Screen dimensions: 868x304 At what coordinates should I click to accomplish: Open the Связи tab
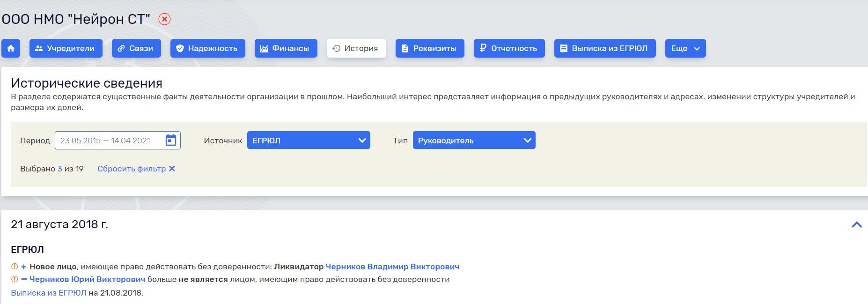[136, 48]
